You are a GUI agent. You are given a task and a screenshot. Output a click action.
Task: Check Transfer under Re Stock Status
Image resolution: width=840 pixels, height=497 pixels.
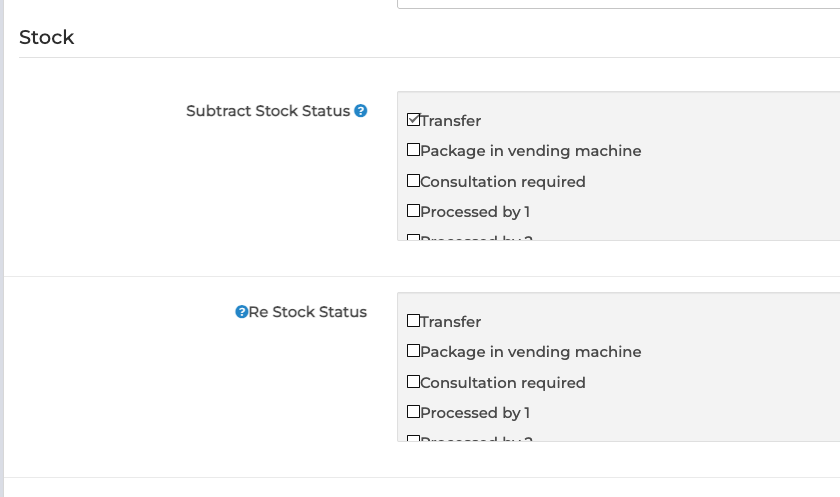click(413, 321)
